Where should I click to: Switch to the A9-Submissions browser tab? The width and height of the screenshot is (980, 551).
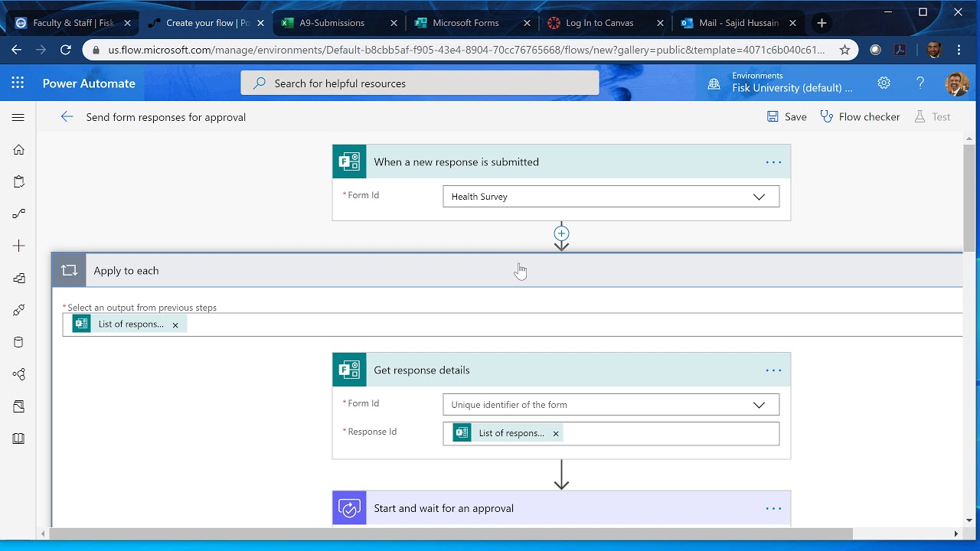(x=338, y=23)
